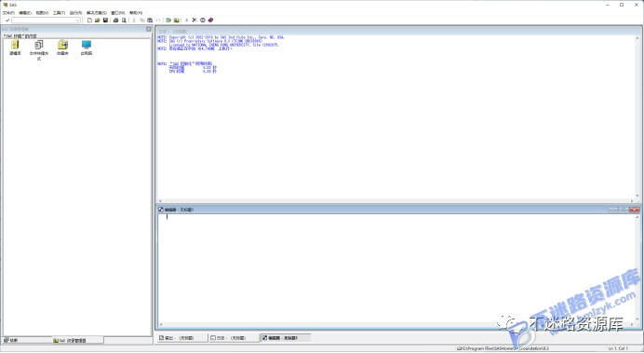Click the Paste clipboard toolbar icon
Screen dimensions: 644x353
(x=150, y=20)
